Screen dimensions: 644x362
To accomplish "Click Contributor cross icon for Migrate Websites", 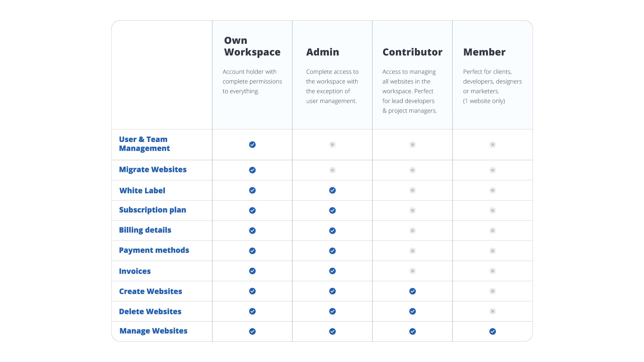I will (413, 170).
